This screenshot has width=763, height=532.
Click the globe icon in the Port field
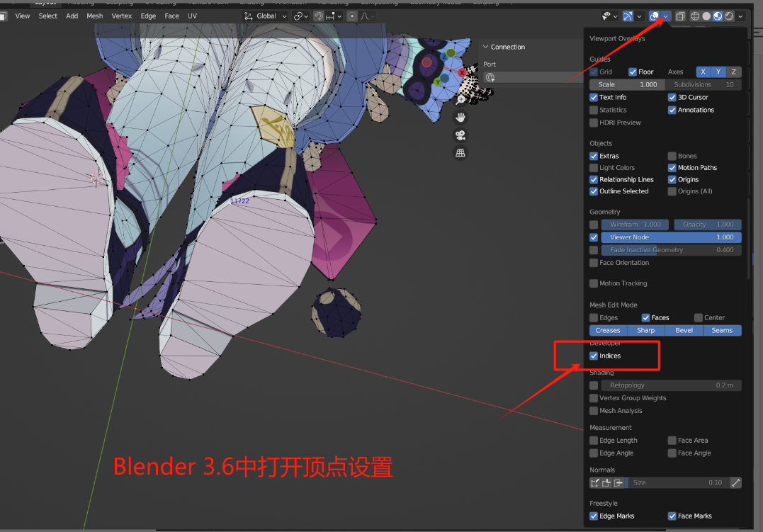point(490,77)
